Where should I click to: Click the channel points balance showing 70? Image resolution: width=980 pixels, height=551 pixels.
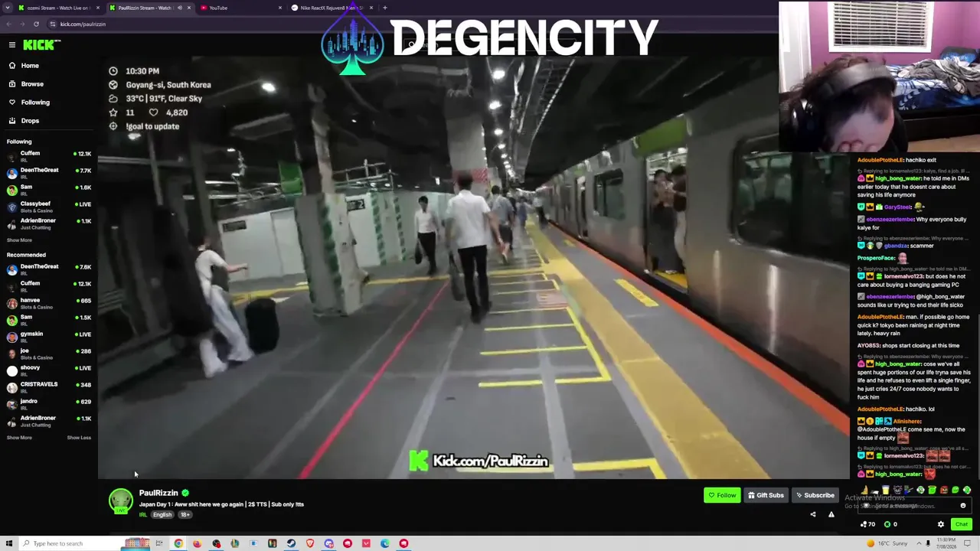point(868,524)
